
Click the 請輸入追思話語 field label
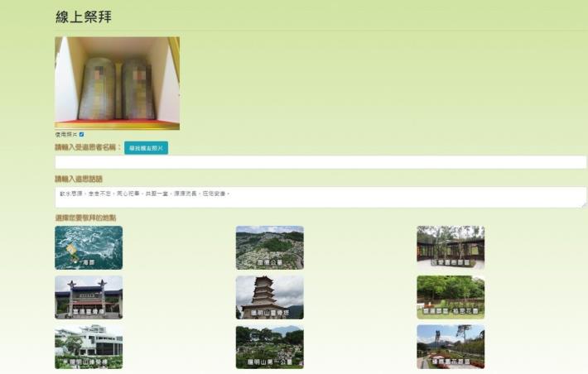pyautogui.click(x=78, y=179)
